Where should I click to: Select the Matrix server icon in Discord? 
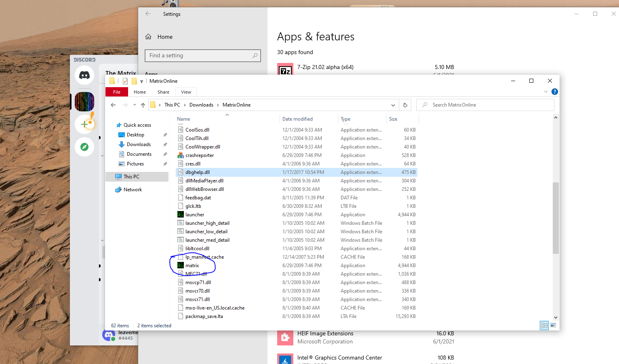tap(84, 102)
